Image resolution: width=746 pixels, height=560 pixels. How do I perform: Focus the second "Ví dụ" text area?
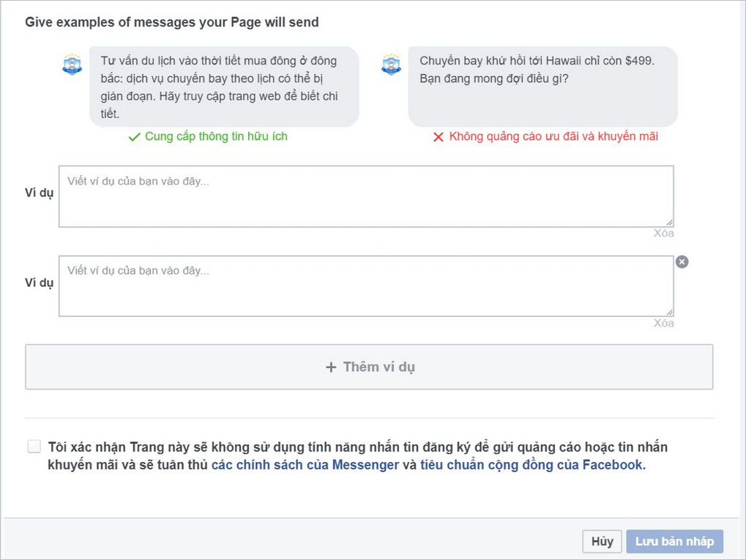click(366, 286)
